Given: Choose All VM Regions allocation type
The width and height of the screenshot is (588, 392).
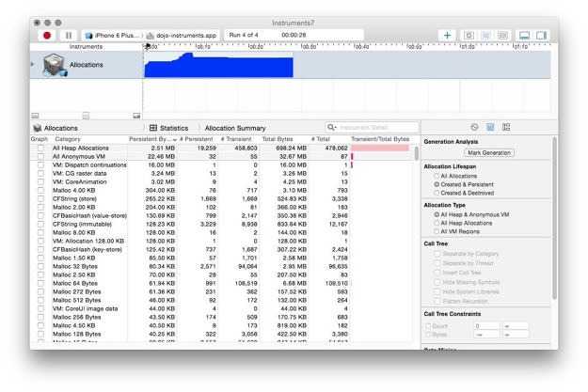Looking at the screenshot, I should pos(436,230).
